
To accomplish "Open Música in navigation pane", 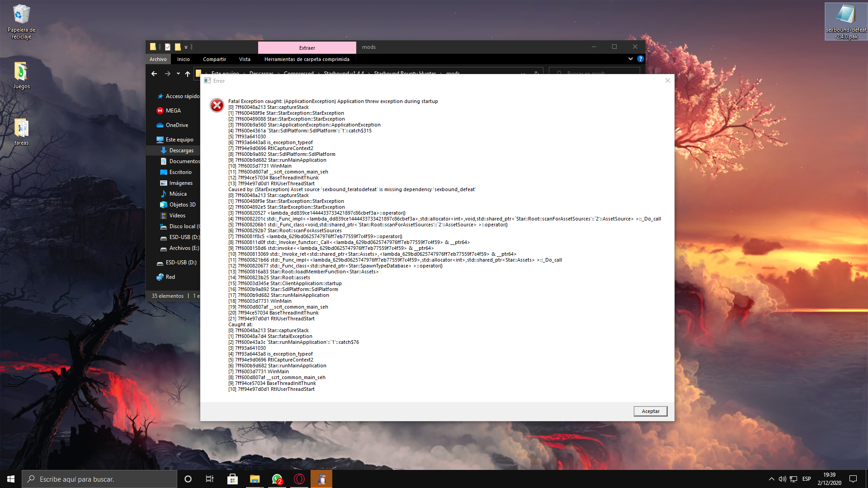I will coord(174,194).
